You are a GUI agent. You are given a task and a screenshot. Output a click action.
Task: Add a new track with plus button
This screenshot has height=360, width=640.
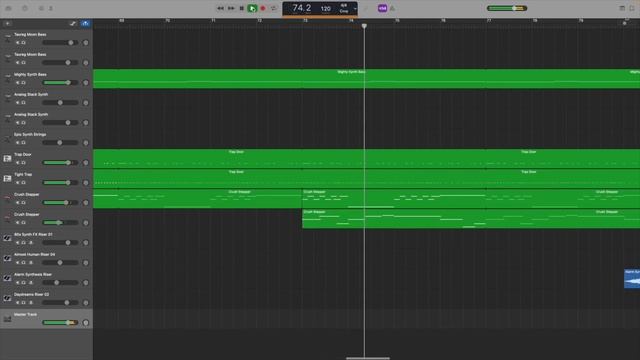click(8, 24)
